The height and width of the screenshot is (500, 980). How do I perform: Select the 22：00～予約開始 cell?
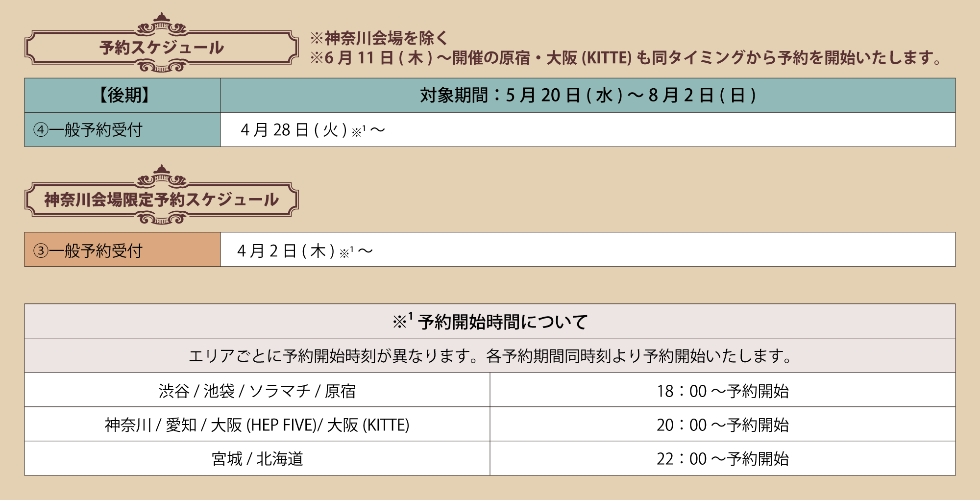(722, 458)
